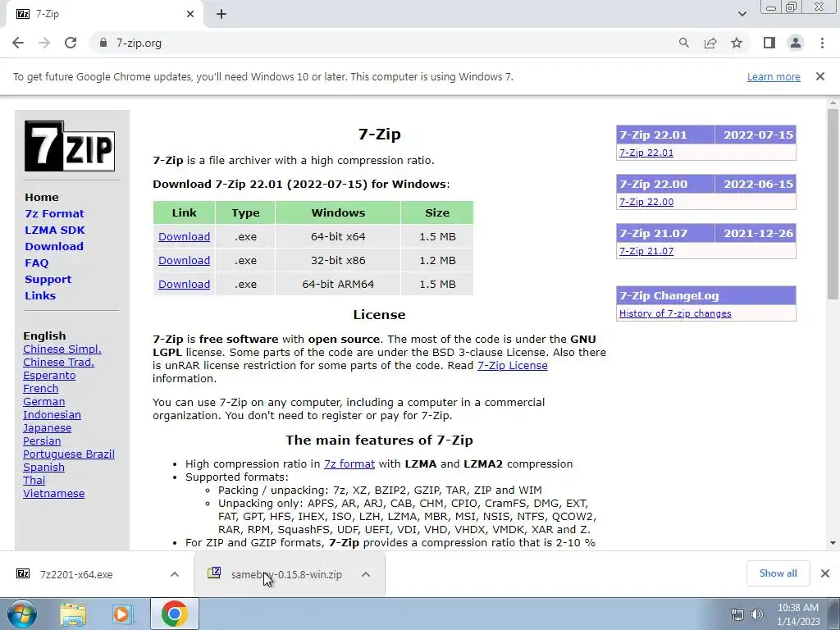Click the 7-Zip logo image

click(70, 146)
